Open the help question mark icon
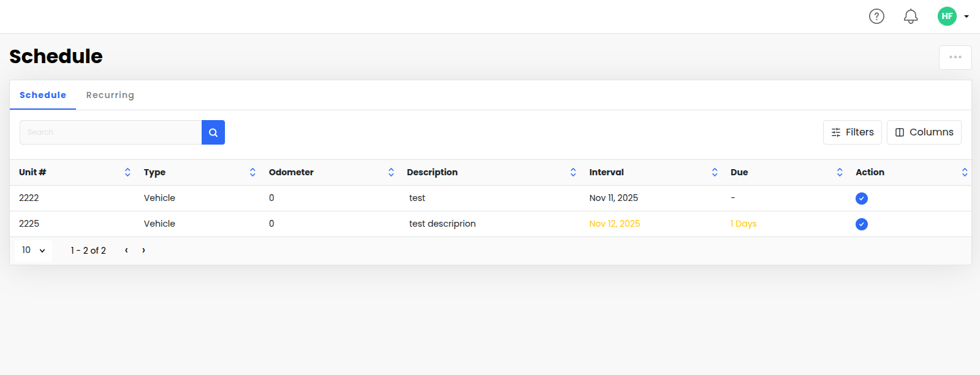This screenshot has height=375, width=980. coord(876,17)
